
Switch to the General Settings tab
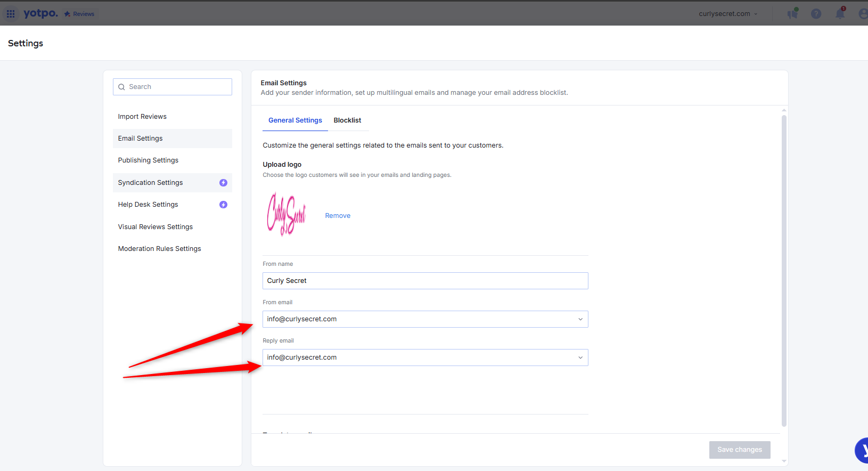coord(295,120)
